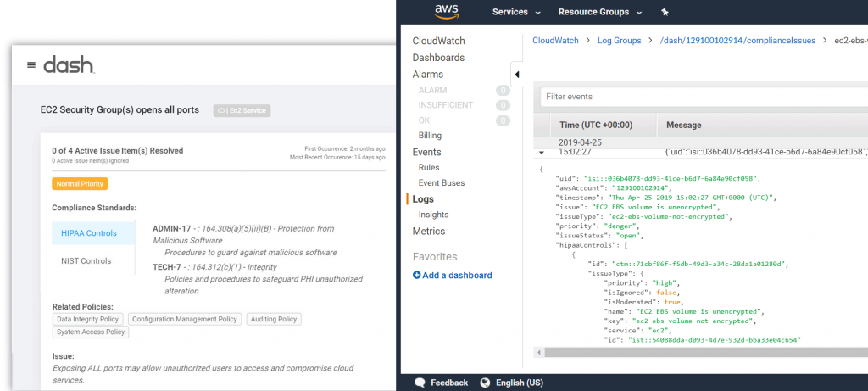Open Metrics in the sidebar
This screenshot has height=391, width=868.
(428, 231)
